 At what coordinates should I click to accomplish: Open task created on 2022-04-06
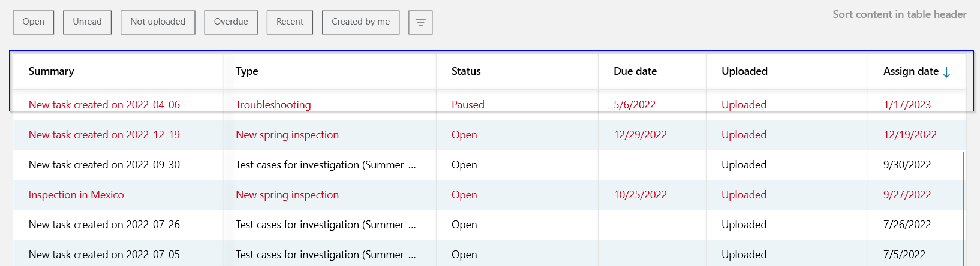[x=104, y=105]
